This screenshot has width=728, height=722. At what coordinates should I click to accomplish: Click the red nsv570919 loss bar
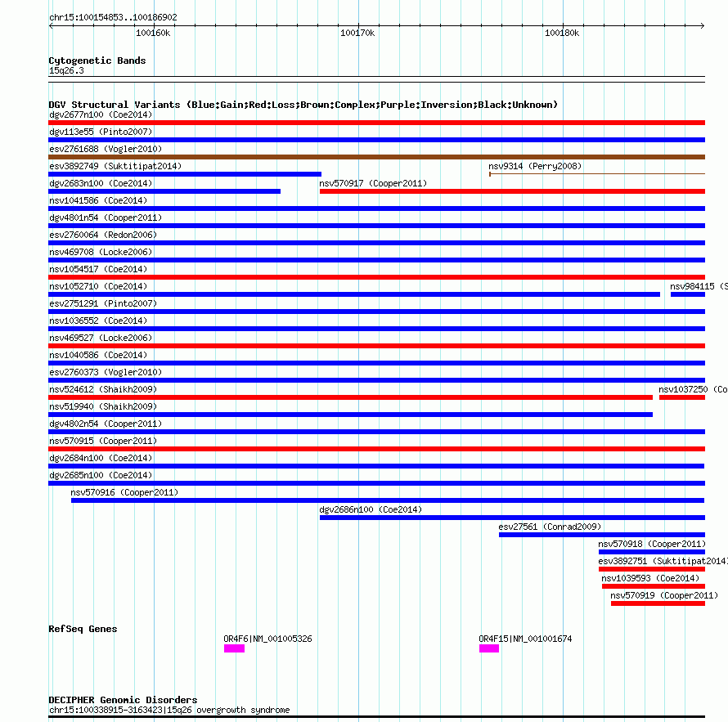[x=658, y=603]
